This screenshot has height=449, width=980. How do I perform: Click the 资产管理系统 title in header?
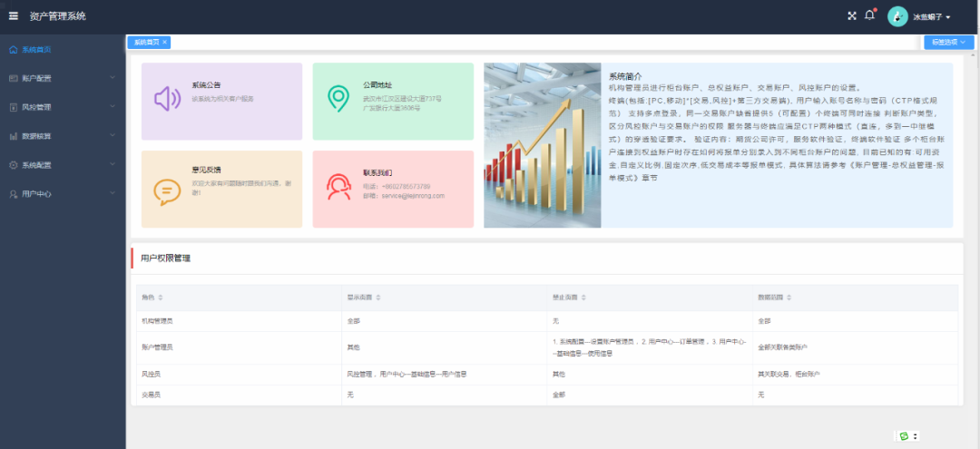(57, 16)
